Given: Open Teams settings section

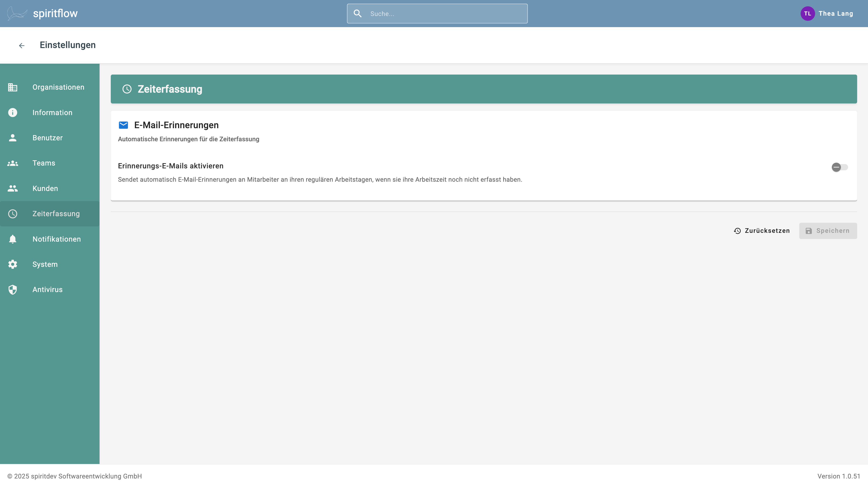Looking at the screenshot, I should coord(50,163).
